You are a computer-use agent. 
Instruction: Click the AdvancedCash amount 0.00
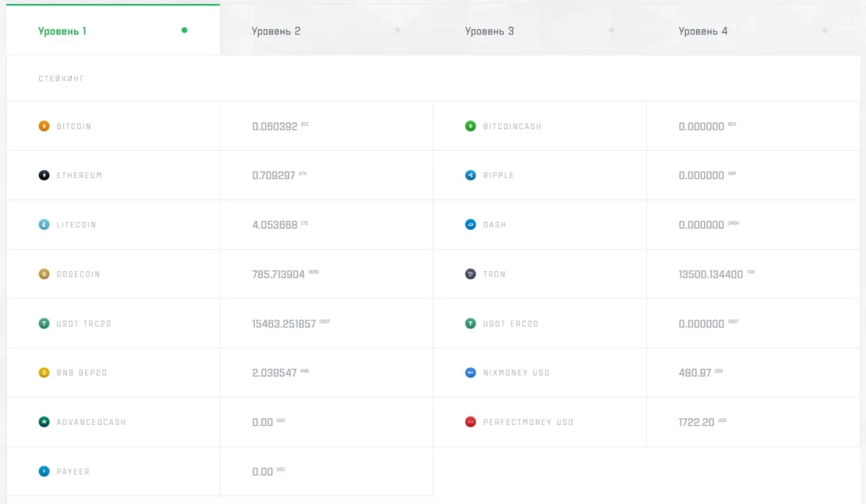pos(263,422)
